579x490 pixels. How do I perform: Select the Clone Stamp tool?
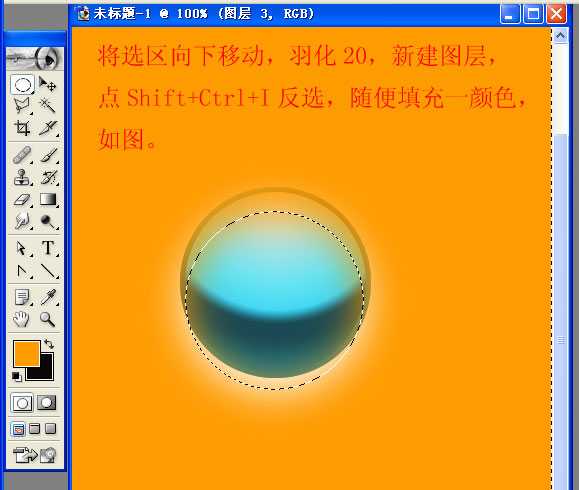click(22, 178)
